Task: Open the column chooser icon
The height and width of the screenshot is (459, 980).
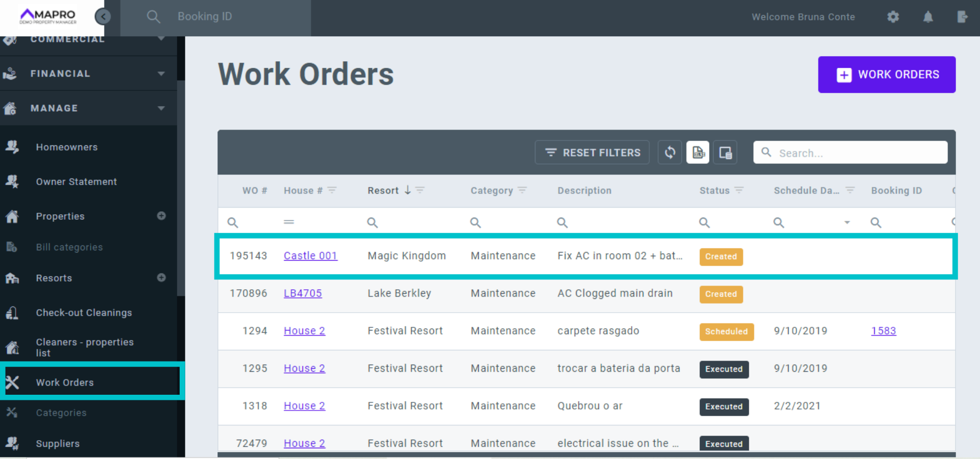Action: pyautogui.click(x=725, y=152)
